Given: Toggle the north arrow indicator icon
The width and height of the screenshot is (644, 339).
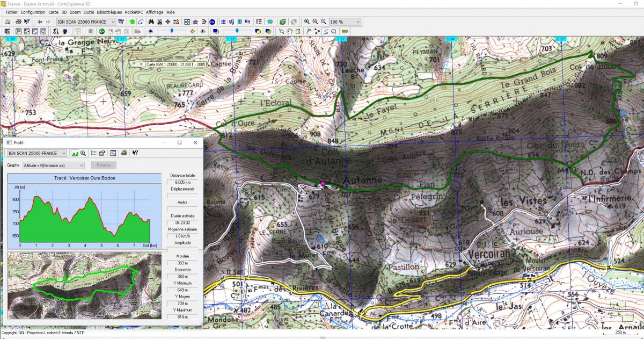Looking at the screenshot, I should [x=247, y=22].
